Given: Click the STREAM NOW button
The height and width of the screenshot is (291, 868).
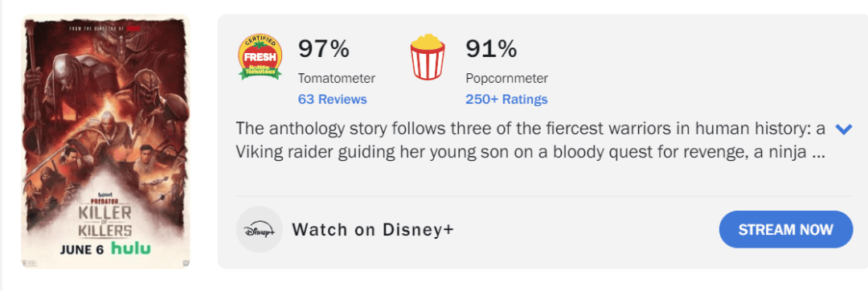Looking at the screenshot, I should pos(785,230).
